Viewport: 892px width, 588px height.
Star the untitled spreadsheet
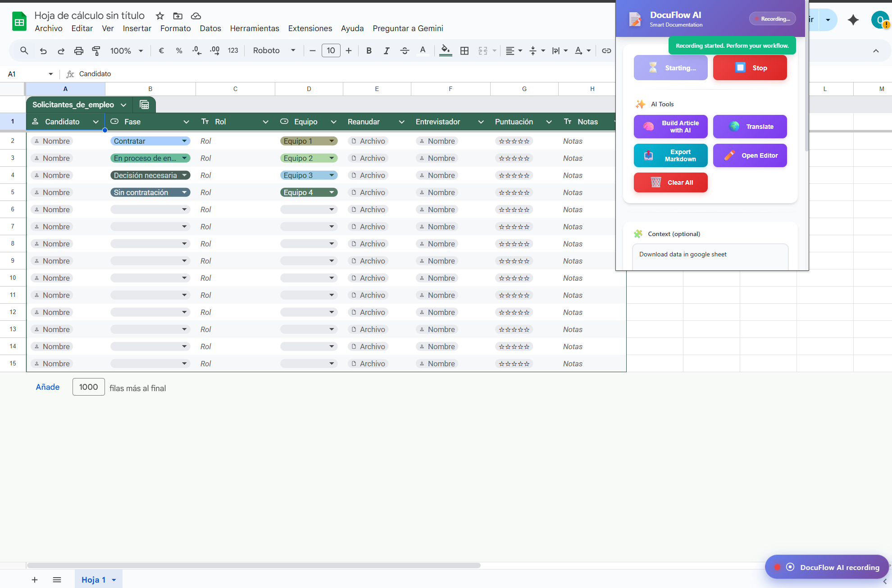pyautogui.click(x=160, y=16)
